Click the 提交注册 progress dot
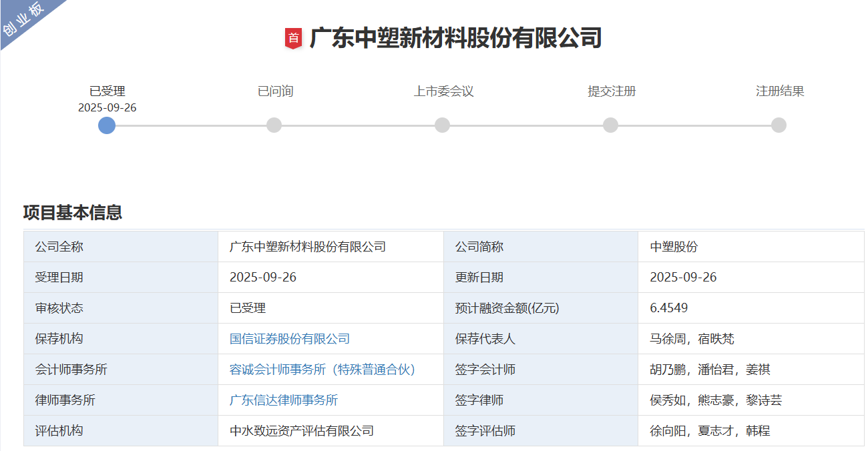 tap(611, 125)
